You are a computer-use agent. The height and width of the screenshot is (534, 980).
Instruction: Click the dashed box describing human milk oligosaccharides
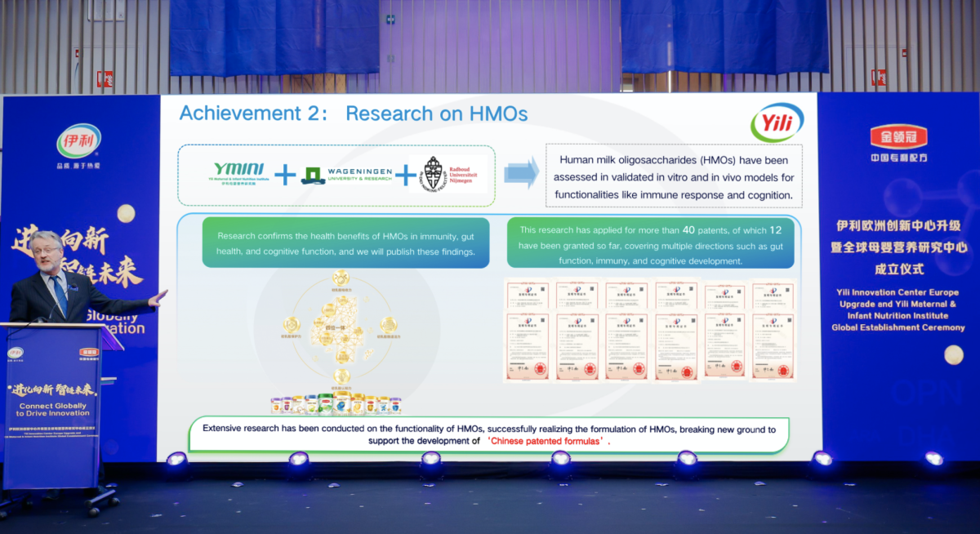tap(674, 177)
